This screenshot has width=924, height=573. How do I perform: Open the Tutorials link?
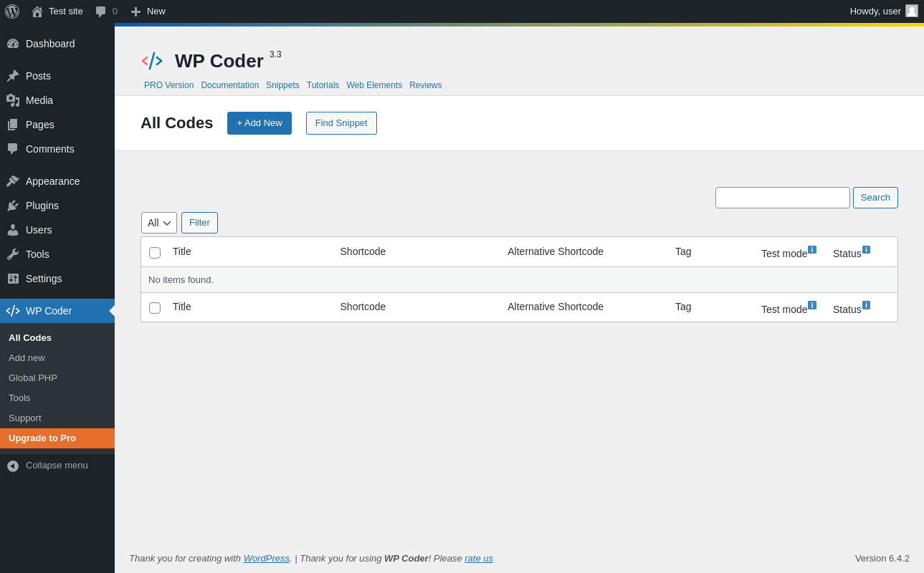pos(323,85)
